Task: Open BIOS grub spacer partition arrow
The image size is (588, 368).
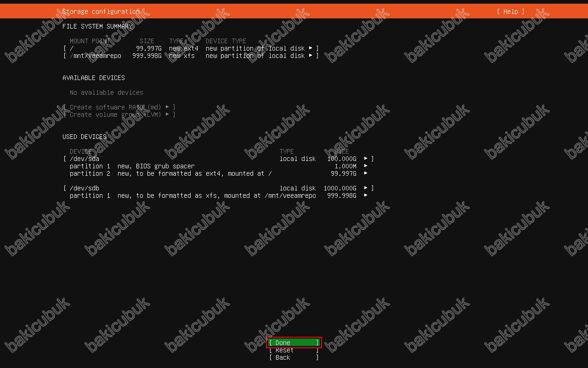Action: coord(366,166)
